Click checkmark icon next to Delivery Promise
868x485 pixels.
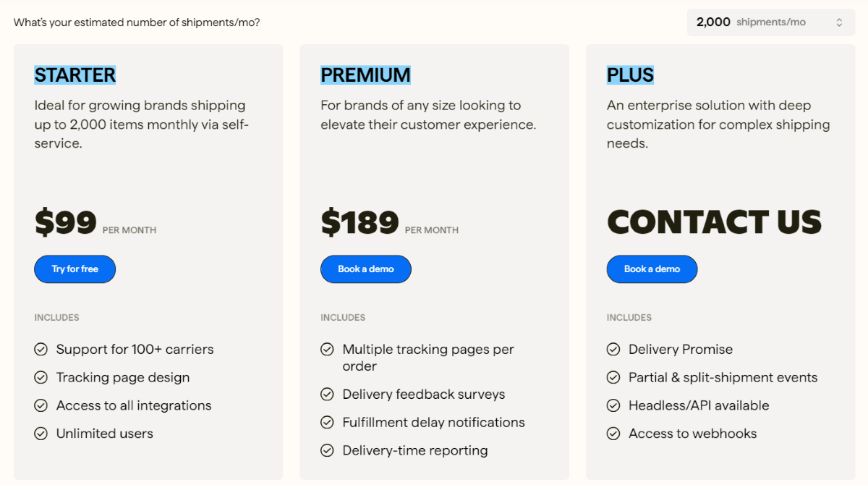pos(613,350)
